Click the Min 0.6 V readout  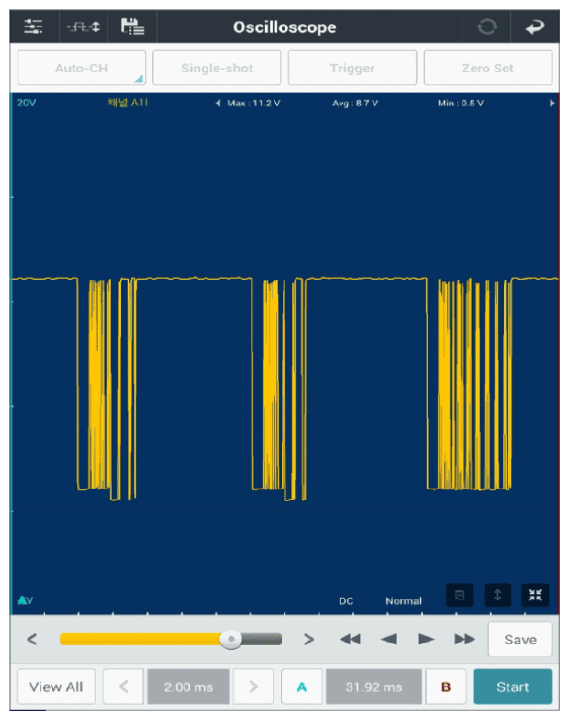pos(461,103)
